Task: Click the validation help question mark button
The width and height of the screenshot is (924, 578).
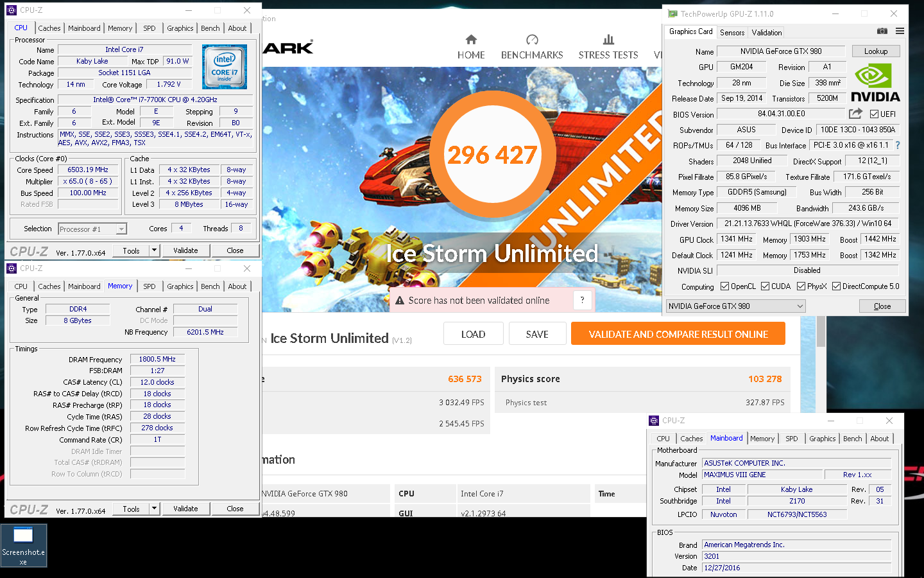Action: (x=582, y=300)
